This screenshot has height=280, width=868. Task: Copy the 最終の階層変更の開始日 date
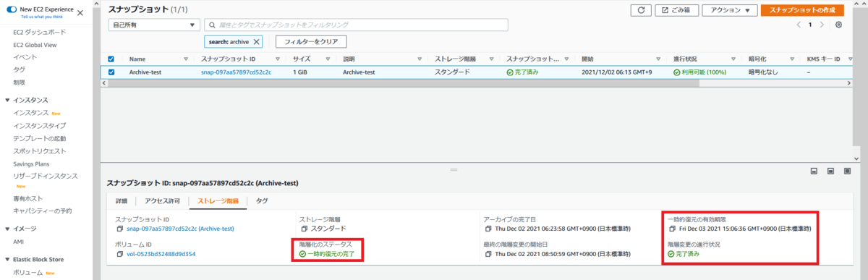[x=488, y=254]
